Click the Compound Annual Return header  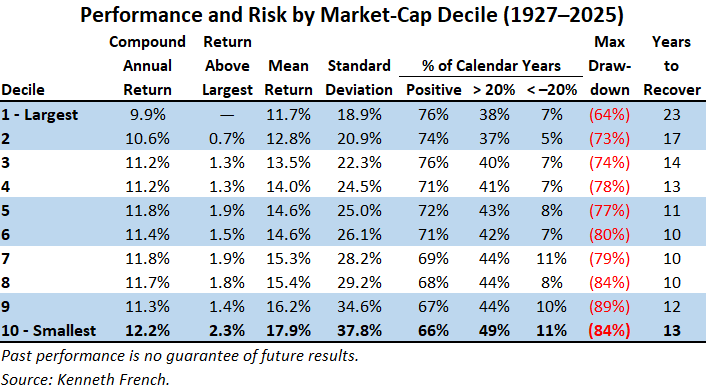coord(147,66)
